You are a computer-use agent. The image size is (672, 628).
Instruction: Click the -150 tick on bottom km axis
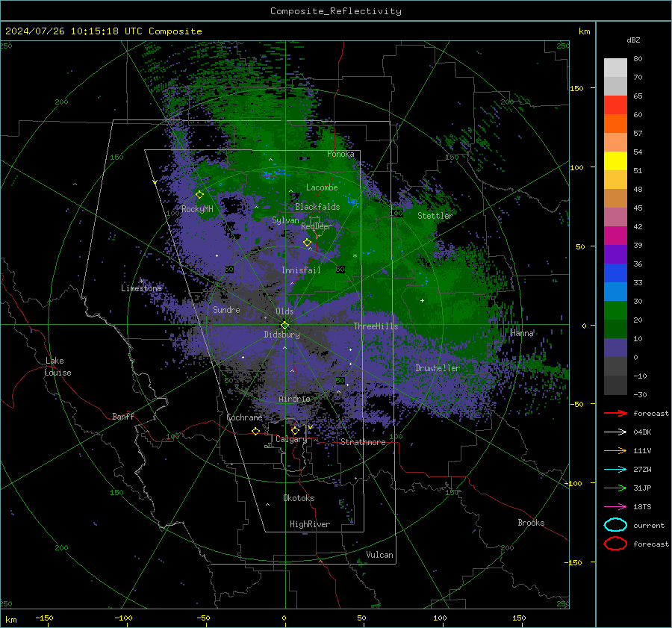pos(44,618)
